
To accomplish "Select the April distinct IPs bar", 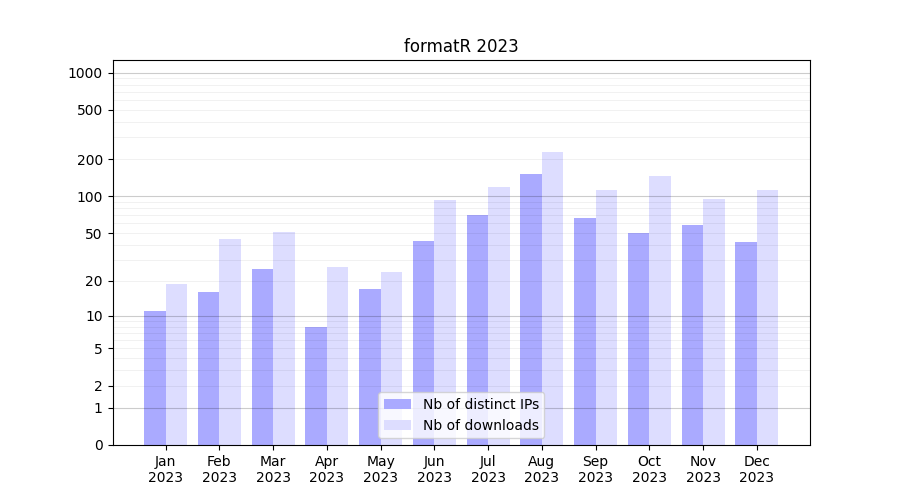I will pos(316,386).
